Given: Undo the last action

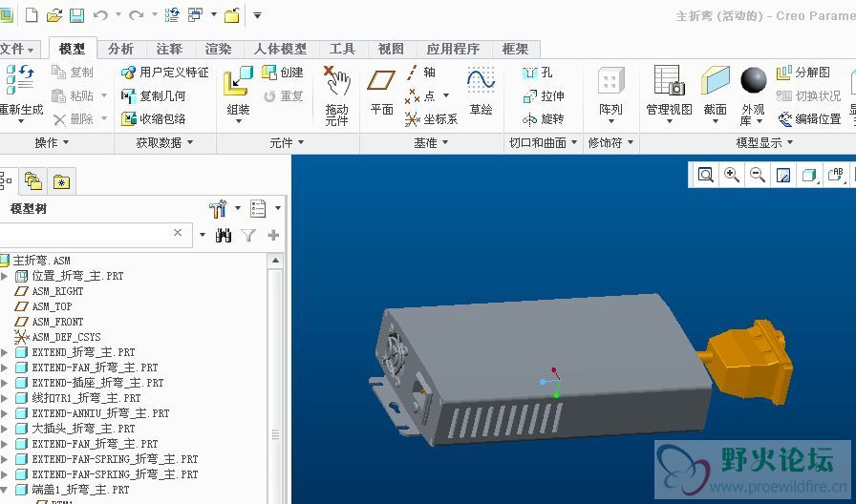Looking at the screenshot, I should click(100, 15).
